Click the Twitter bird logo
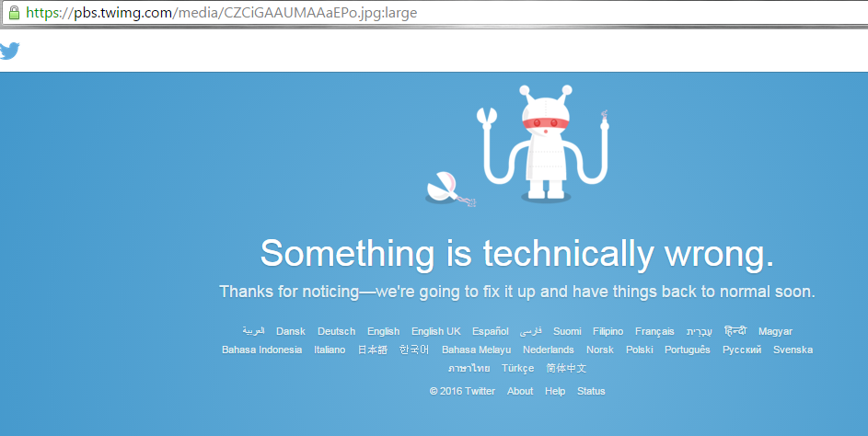This screenshot has width=868, height=436. [x=9, y=51]
